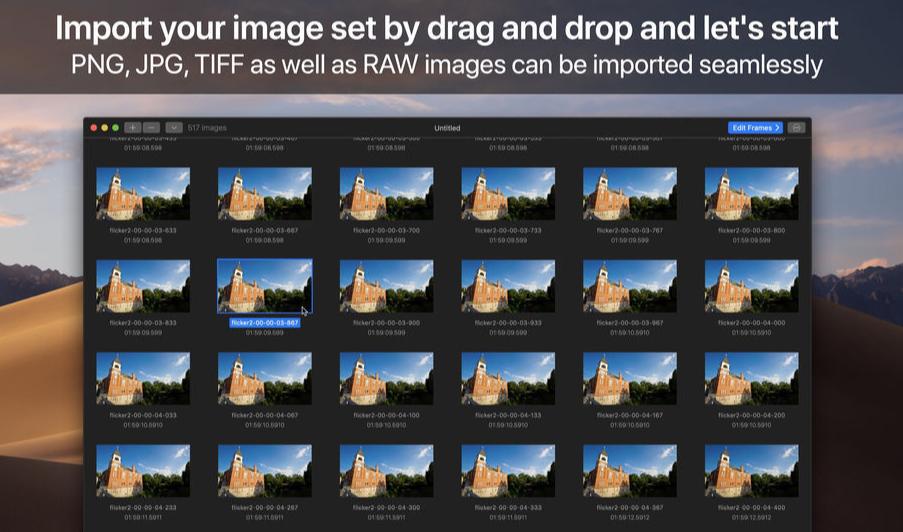Select frame flicker2-00-00-03-700

(386, 193)
